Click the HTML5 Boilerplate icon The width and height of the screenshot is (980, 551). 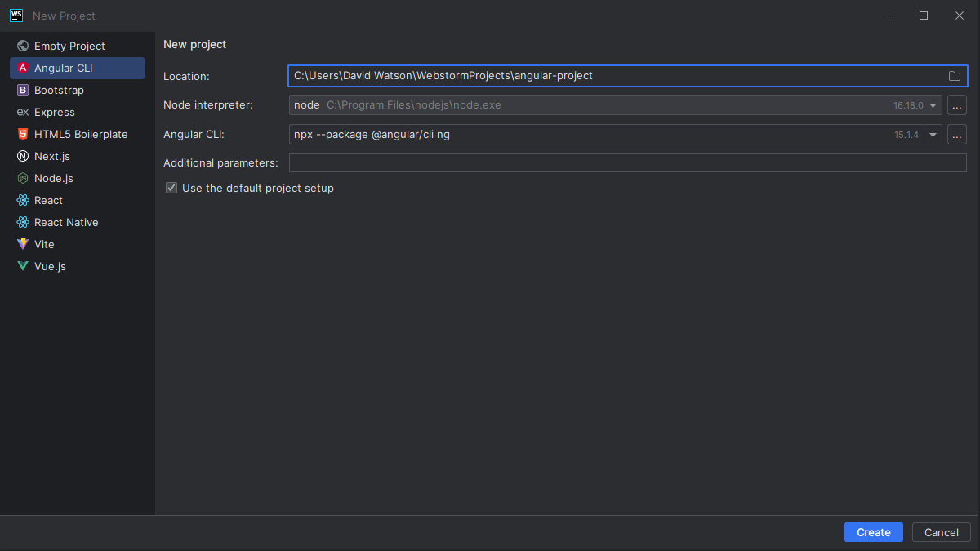(22, 134)
